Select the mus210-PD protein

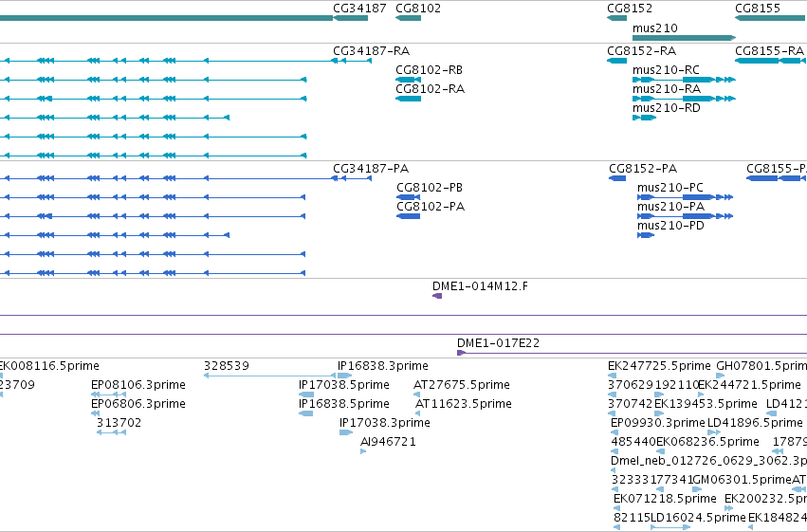[646, 235]
